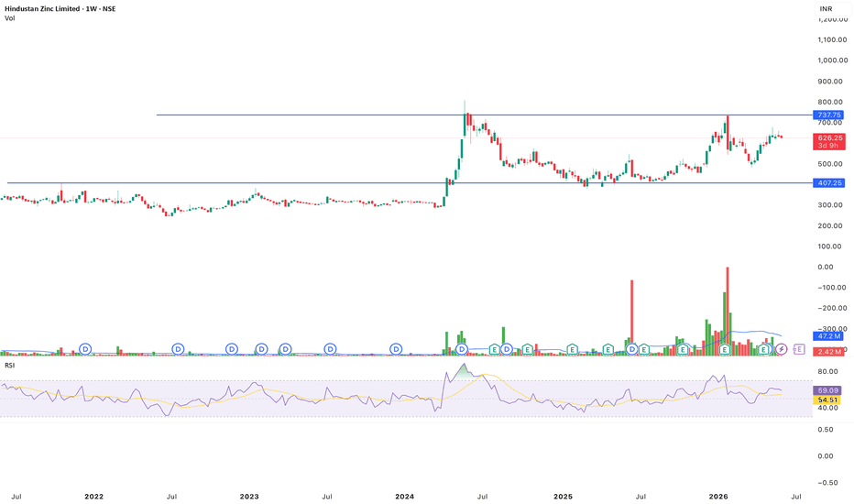854x504 pixels.
Task: Open the earnings E marker at start of 2026
Action: [x=725, y=349]
